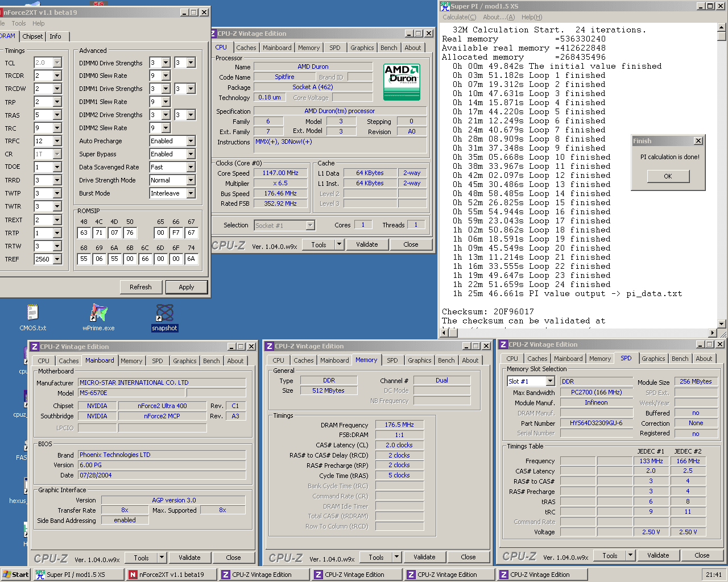This screenshot has width=728, height=582.
Task: Open Graphics tab in the Memory window
Action: (x=420, y=360)
